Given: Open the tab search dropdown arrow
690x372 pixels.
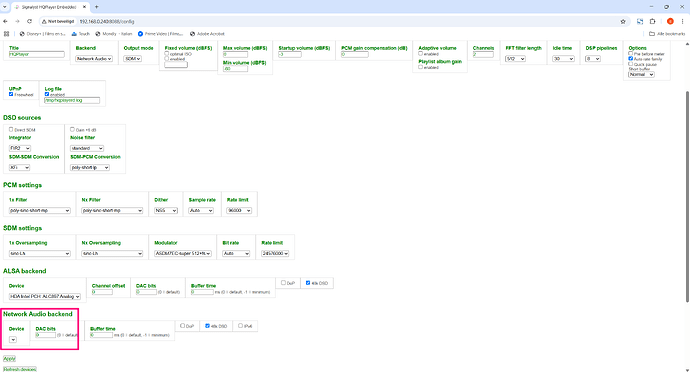Looking at the screenshot, I should point(4,7).
